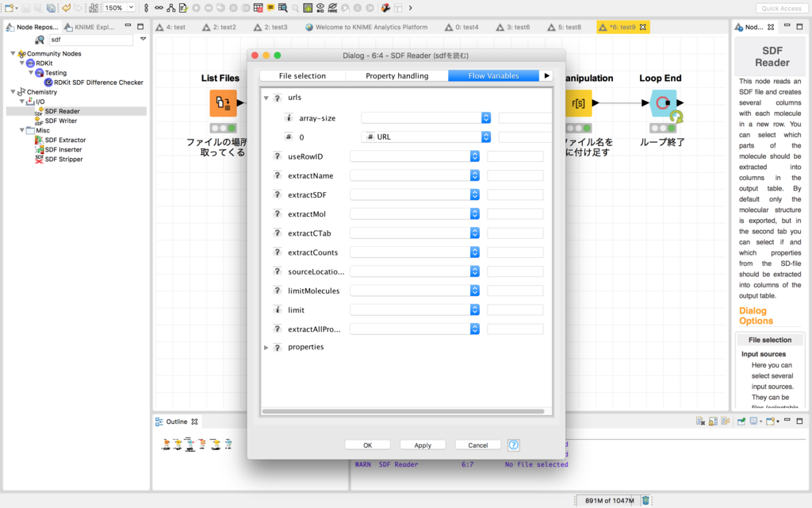Open the zoom level 150% dropdown
The height and width of the screenshot is (508, 812).
pyautogui.click(x=132, y=8)
